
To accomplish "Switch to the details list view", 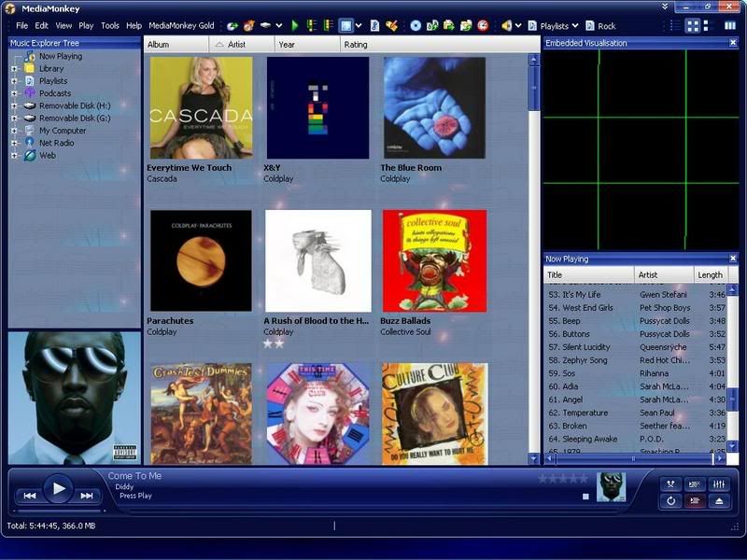I will point(674,26).
